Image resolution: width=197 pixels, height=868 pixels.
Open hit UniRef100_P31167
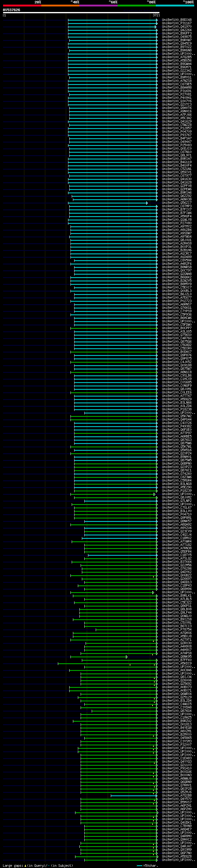(177, 23)
